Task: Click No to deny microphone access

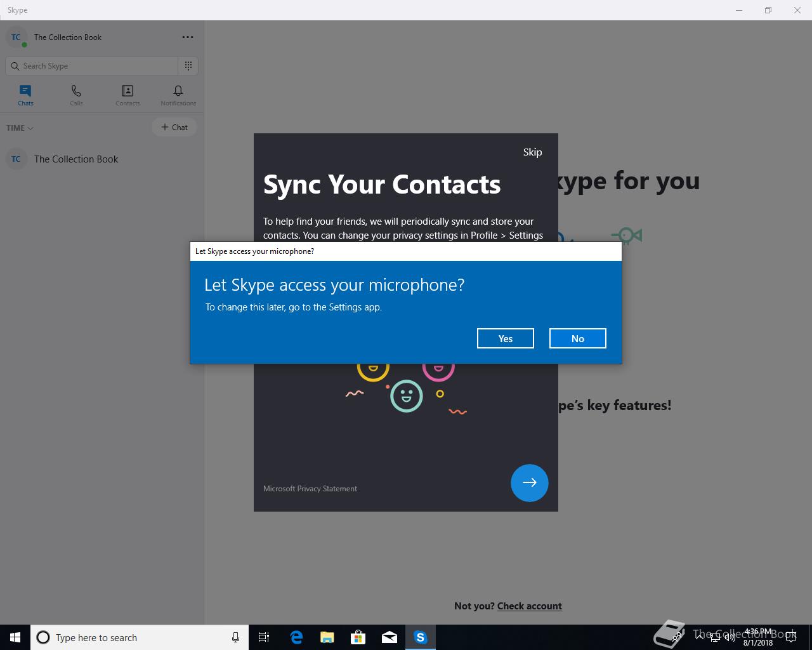Action: point(577,338)
